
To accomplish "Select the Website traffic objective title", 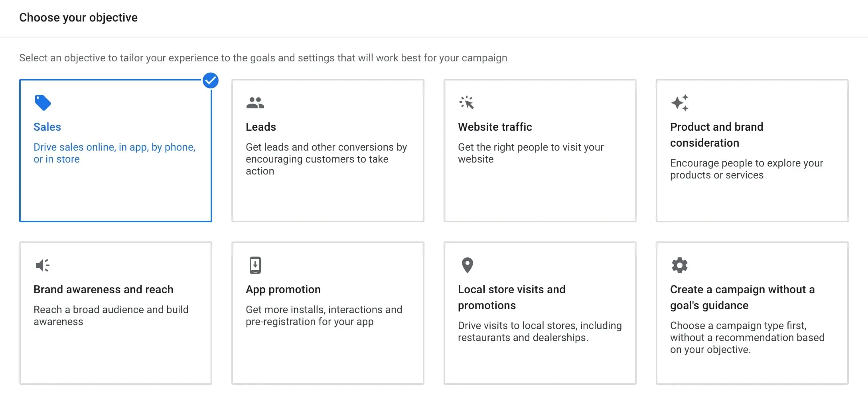I will pyautogui.click(x=495, y=127).
